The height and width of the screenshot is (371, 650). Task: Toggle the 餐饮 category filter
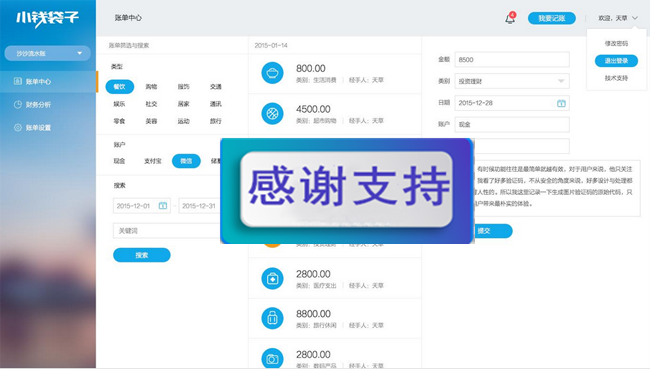[x=119, y=87]
